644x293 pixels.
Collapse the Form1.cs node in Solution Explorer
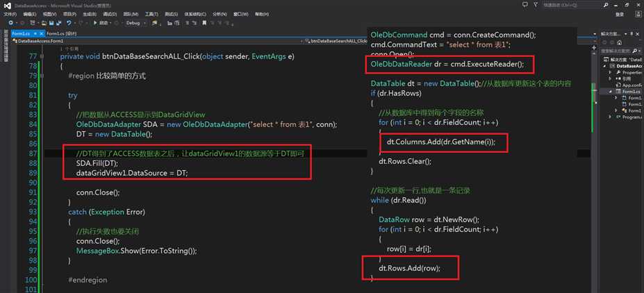pos(611,92)
